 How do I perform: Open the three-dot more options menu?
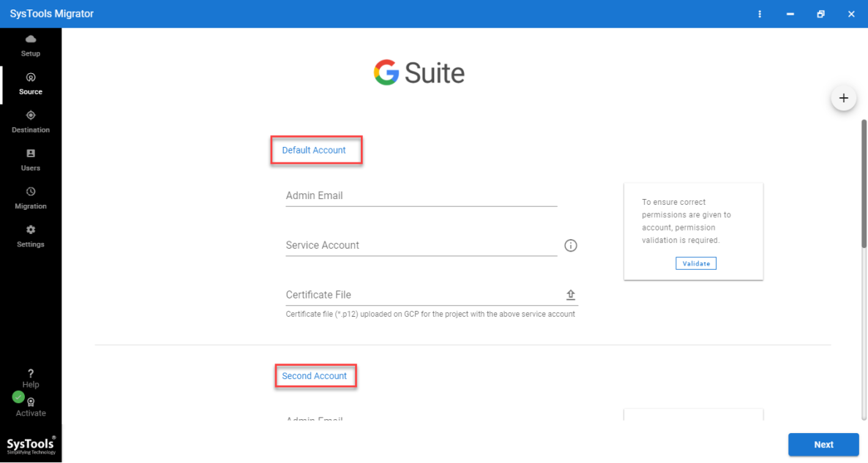(760, 14)
